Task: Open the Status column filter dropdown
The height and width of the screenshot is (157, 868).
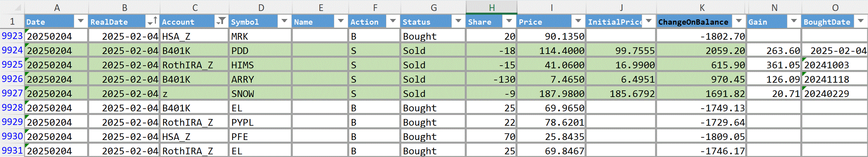Action: click(458, 22)
